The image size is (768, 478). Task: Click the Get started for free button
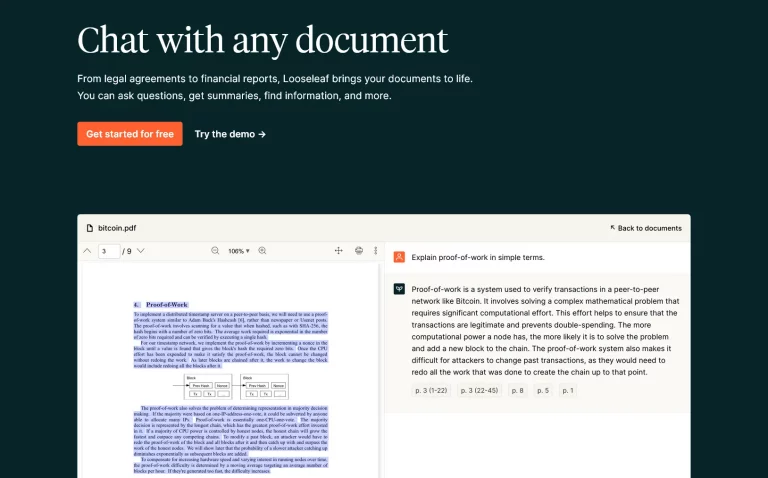point(130,134)
